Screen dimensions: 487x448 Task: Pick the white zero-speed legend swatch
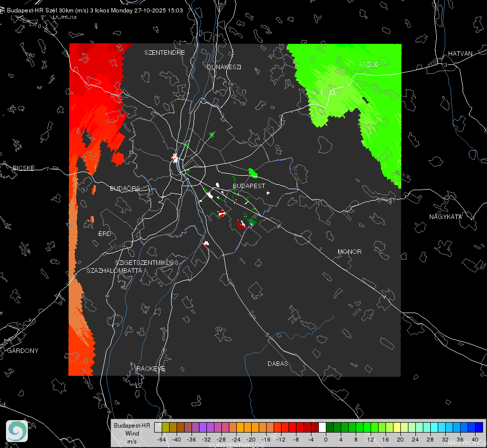pos(322,427)
